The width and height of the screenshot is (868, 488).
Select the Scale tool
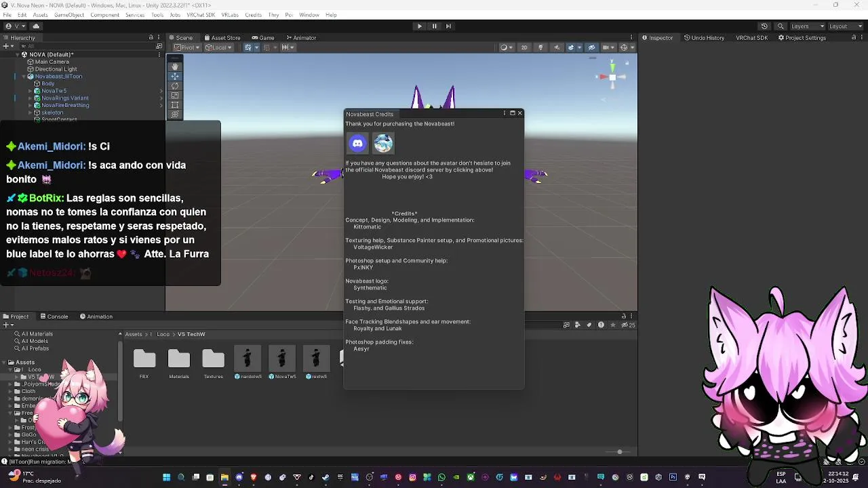(x=175, y=95)
